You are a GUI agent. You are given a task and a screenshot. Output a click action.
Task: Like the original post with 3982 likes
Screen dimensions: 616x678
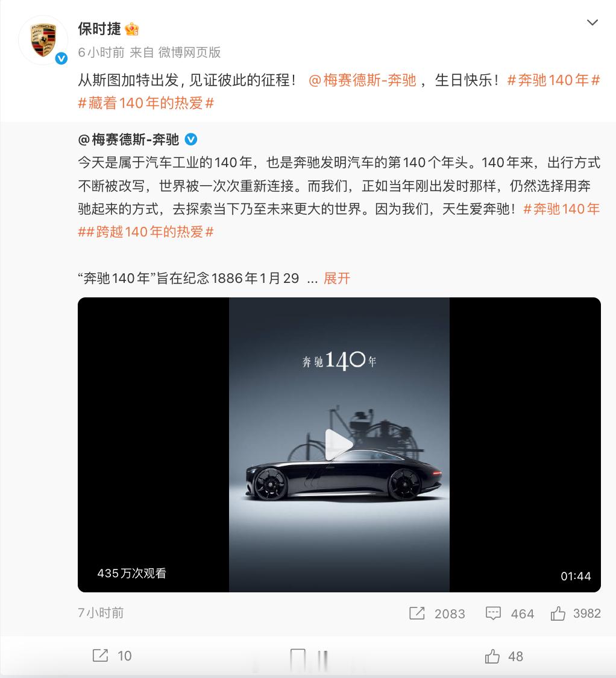(x=558, y=613)
